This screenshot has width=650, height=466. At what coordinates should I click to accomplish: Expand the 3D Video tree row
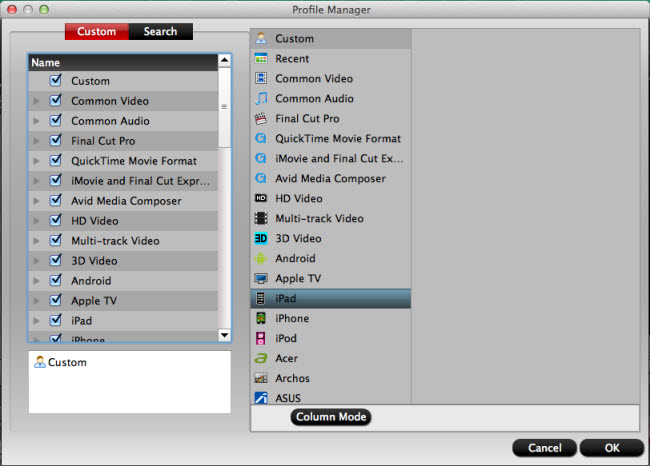(36, 261)
